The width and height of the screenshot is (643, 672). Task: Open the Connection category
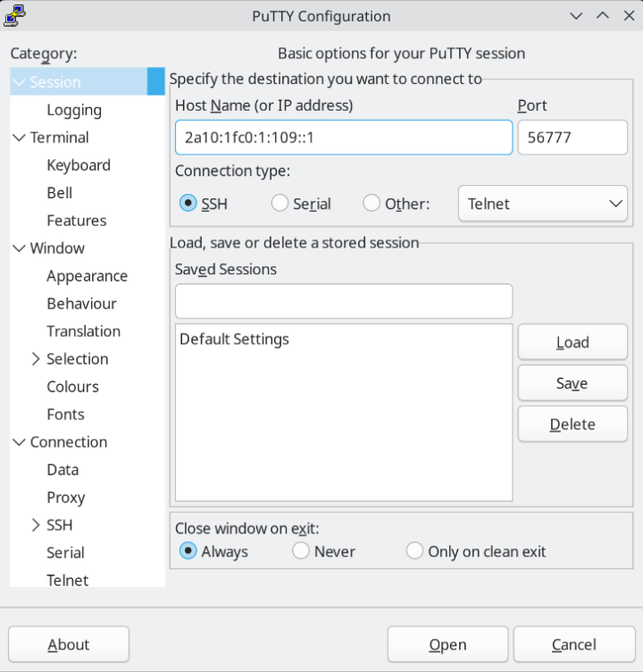69,442
